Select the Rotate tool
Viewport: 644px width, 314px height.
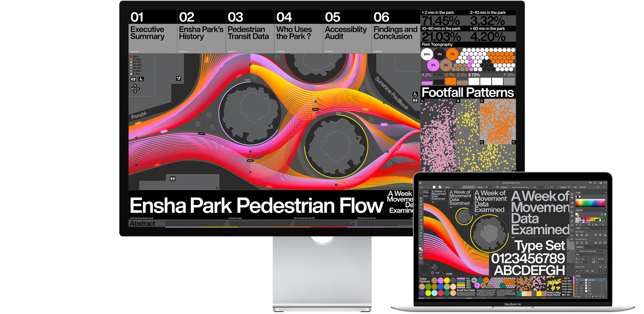[421, 217]
